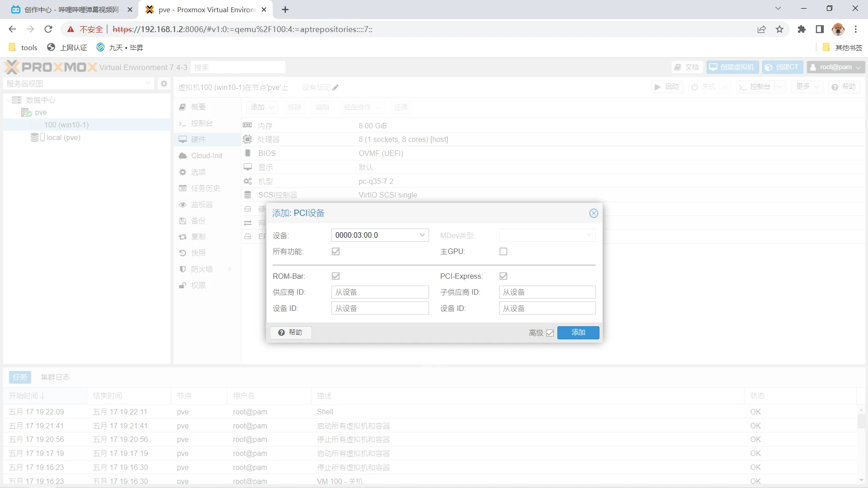Open the Chrome profile avatar

pos(838,29)
